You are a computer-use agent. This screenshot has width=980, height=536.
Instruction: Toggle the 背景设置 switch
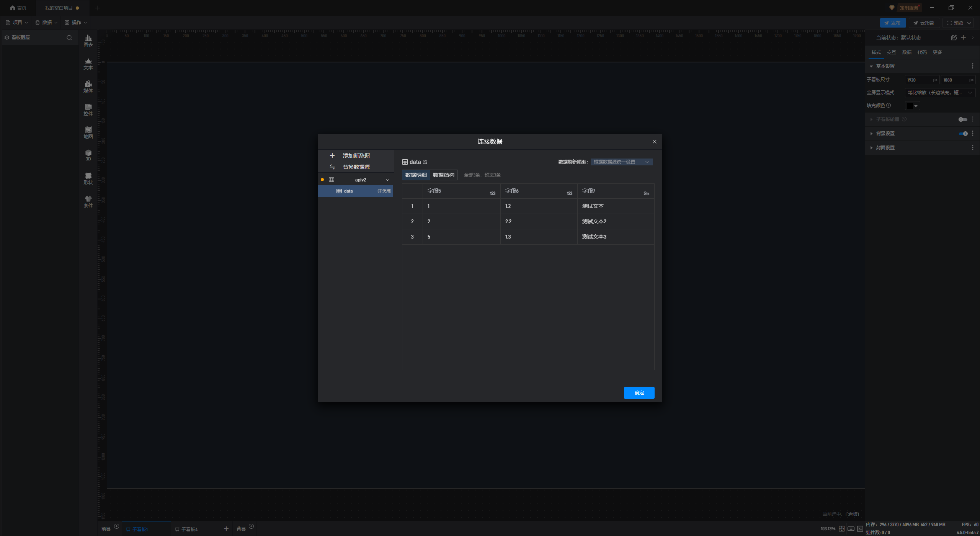(963, 134)
